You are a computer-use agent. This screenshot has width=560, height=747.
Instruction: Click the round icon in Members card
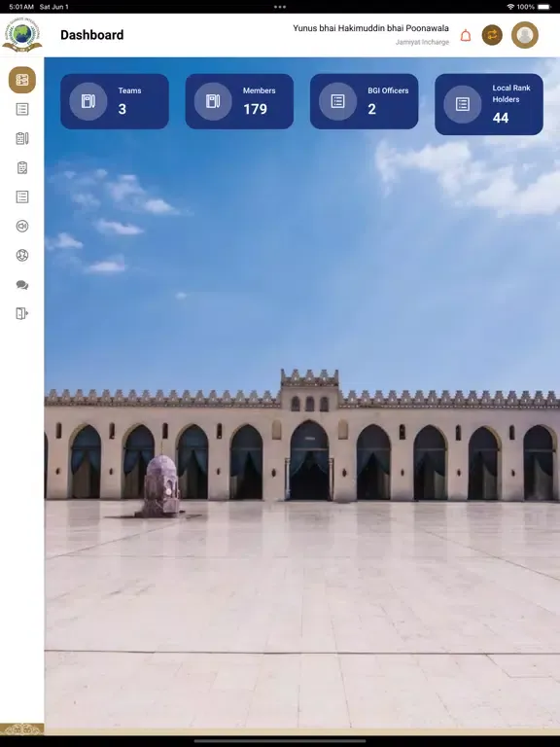coord(213,101)
